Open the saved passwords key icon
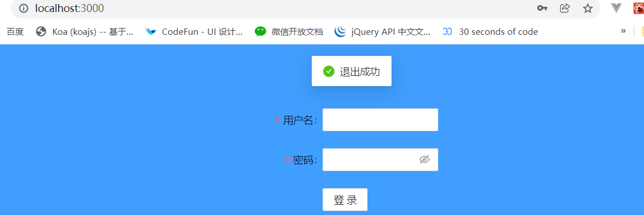 tap(542, 8)
